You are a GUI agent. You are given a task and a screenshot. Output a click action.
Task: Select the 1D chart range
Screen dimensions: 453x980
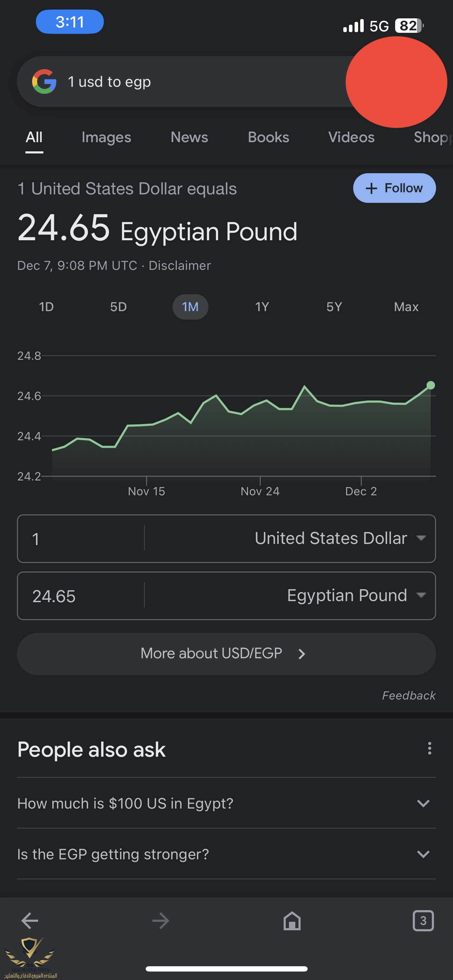coord(47,307)
